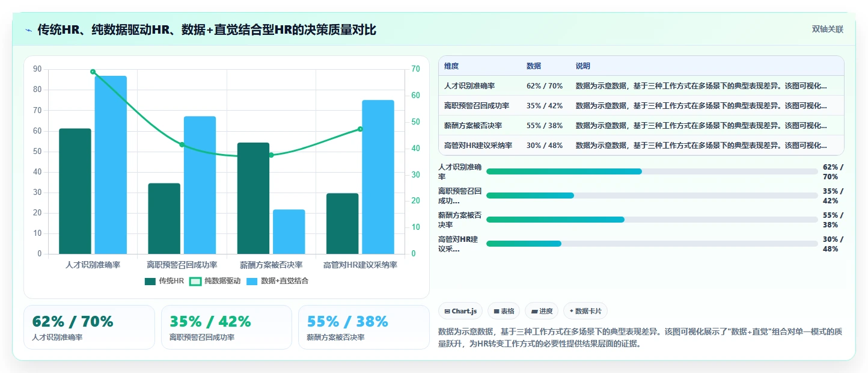Click the 纯数据驱动 legend label
868x373 pixels.
(x=222, y=281)
